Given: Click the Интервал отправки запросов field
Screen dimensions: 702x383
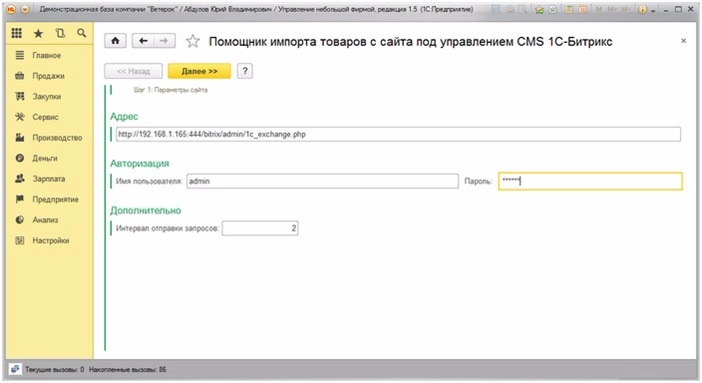Looking at the screenshot, I should point(260,228).
